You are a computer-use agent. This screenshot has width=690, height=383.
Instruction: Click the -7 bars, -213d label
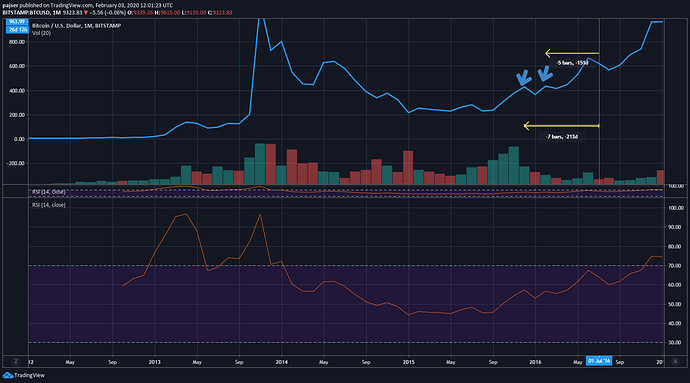(x=562, y=137)
